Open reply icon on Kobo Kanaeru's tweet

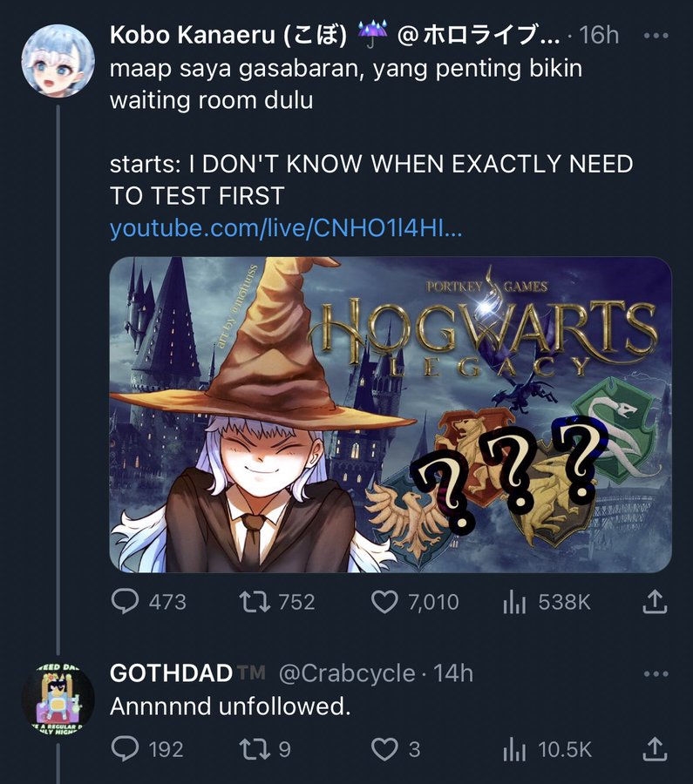point(125,602)
